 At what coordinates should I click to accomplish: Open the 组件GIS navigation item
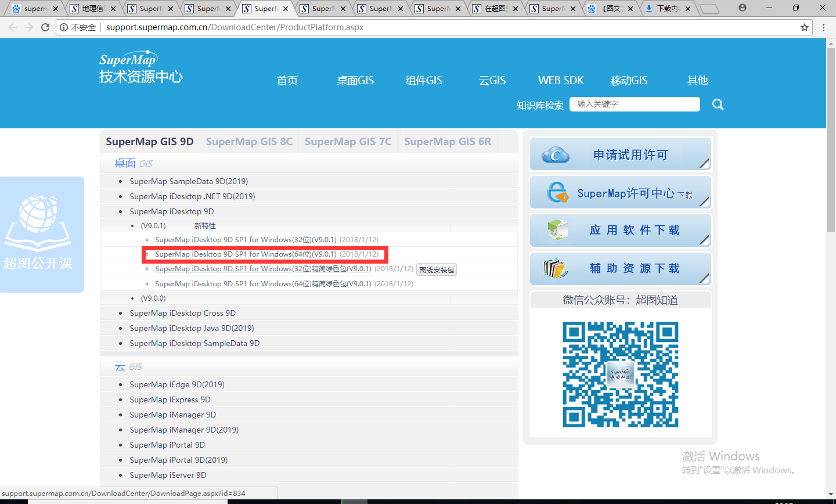pyautogui.click(x=424, y=80)
